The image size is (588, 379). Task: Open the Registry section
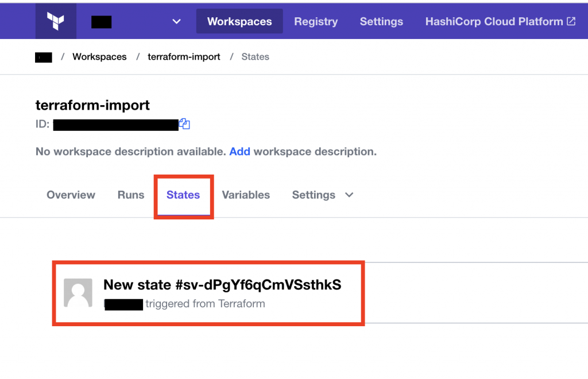315,21
